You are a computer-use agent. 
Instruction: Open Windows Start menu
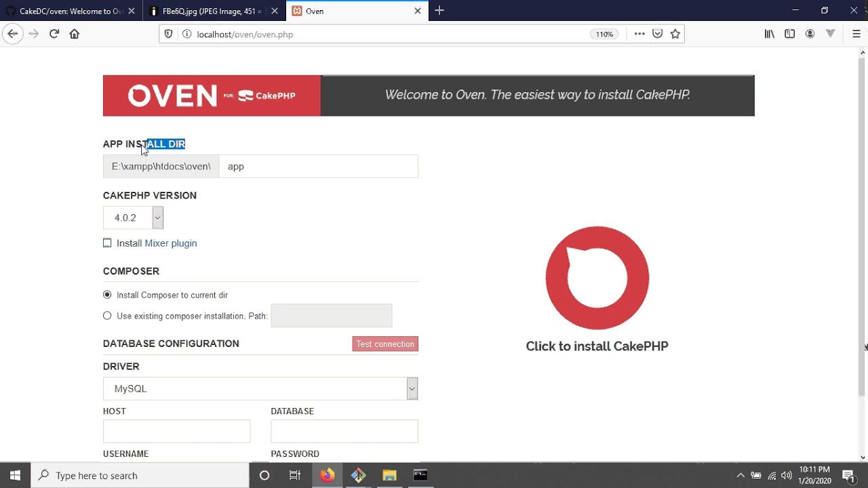point(16,475)
